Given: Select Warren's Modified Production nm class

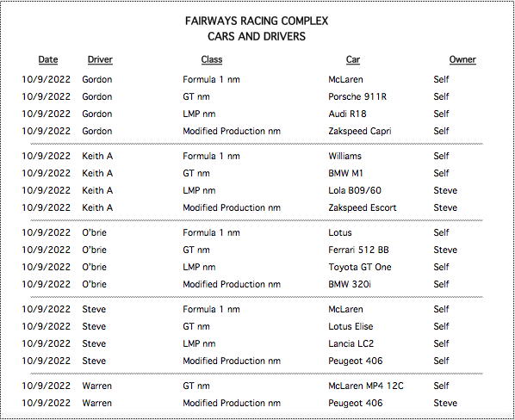Looking at the screenshot, I should (x=232, y=403).
